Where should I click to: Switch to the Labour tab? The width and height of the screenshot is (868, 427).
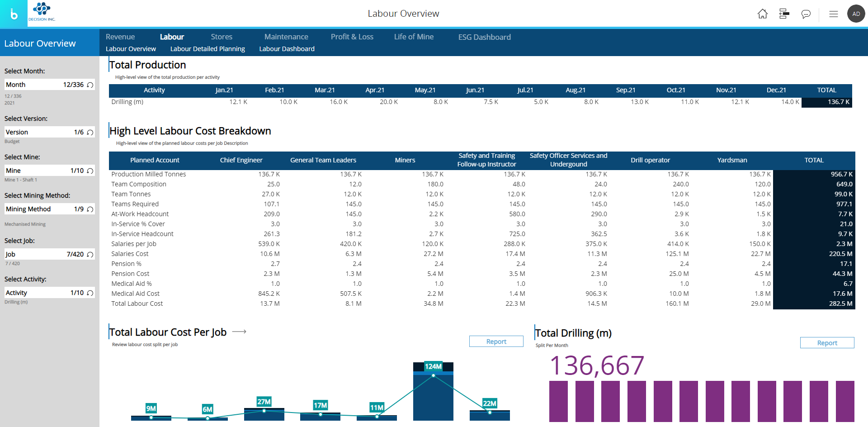point(172,37)
